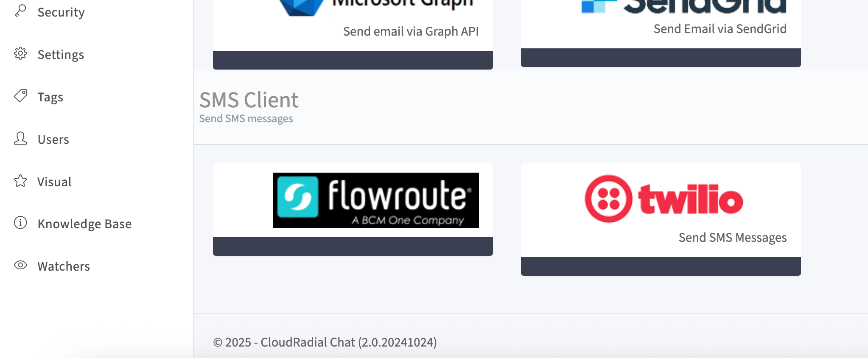Click the Twilio 'Send SMS Messages' caption
Viewport: 868px width, 358px height.
point(733,238)
